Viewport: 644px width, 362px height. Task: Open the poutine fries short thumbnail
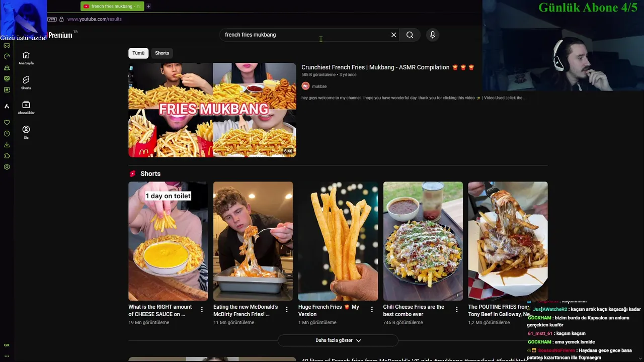(x=508, y=241)
